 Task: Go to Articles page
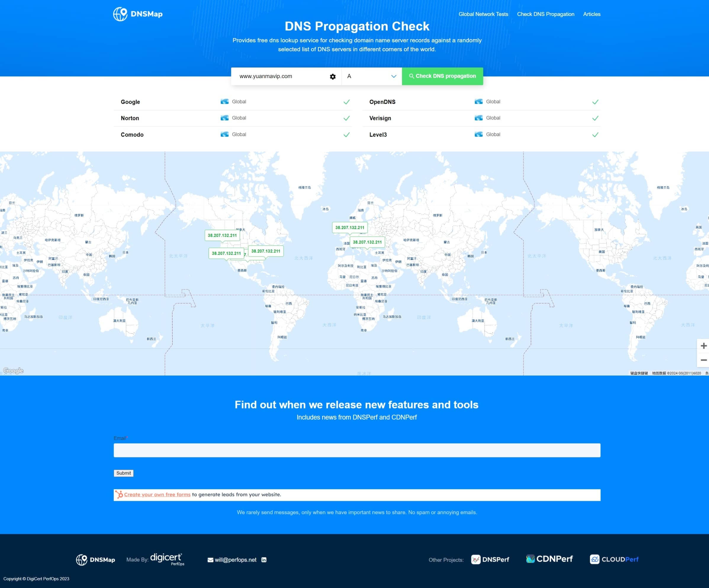(x=591, y=14)
